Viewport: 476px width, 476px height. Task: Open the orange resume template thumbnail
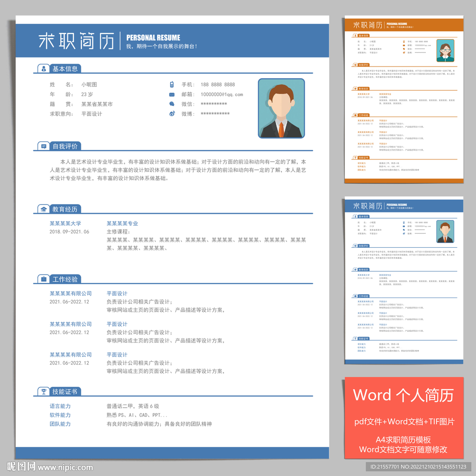pos(403,100)
